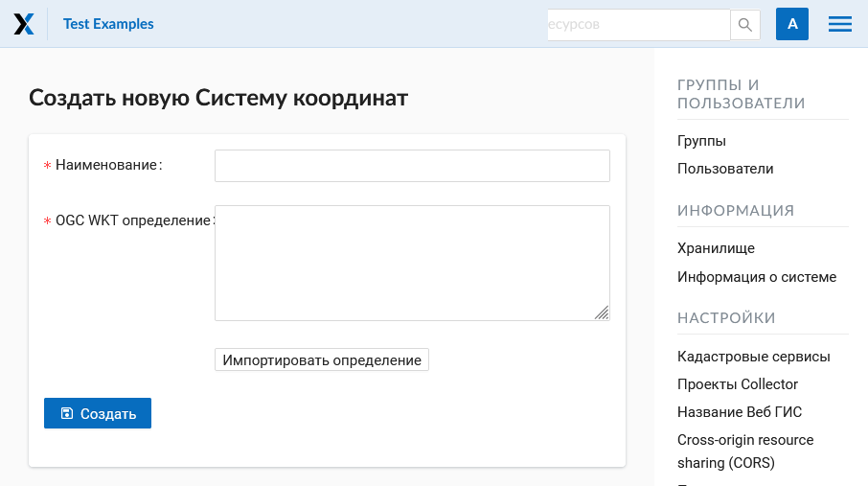The height and width of the screenshot is (486, 868).
Task: Open Кадастровые сервисы settings link
Action: (x=753, y=357)
